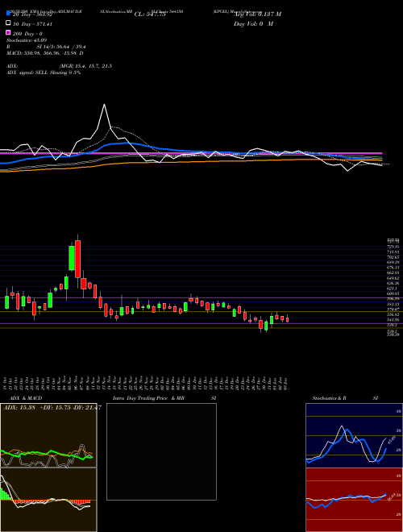Image resolution: width=403 pixels, height=532 pixels.
Task: Click the ADX 15.38 header in the ADX panel
Action: [52, 408]
